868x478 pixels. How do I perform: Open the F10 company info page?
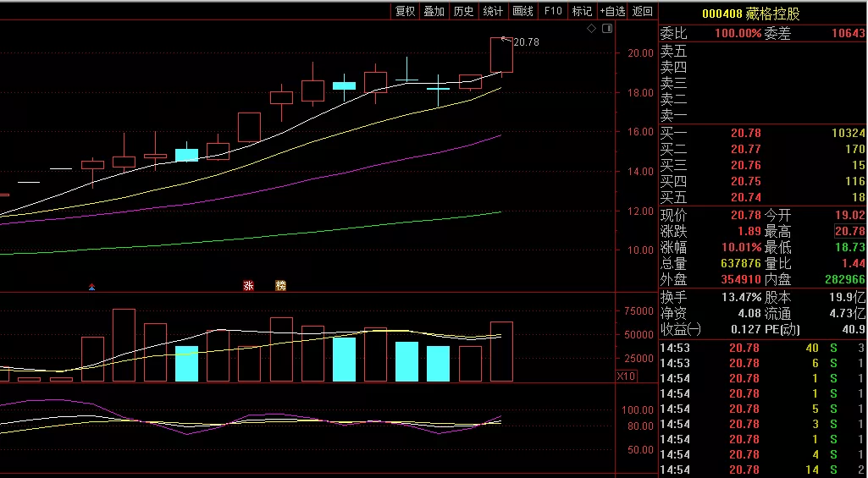click(x=552, y=11)
